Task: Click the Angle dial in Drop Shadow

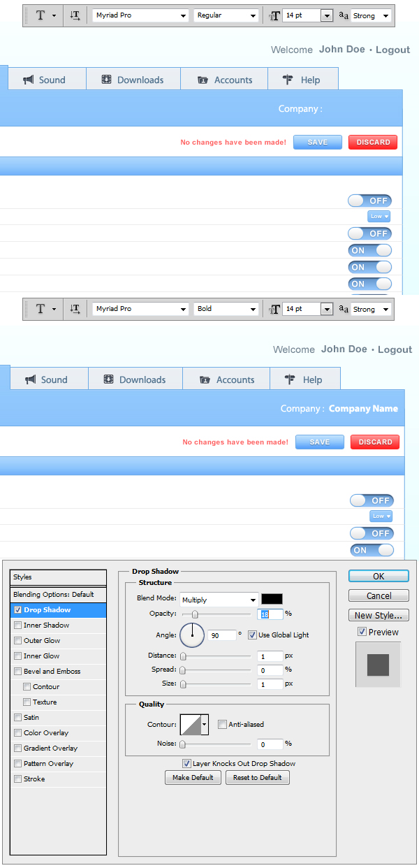Action: [192, 635]
